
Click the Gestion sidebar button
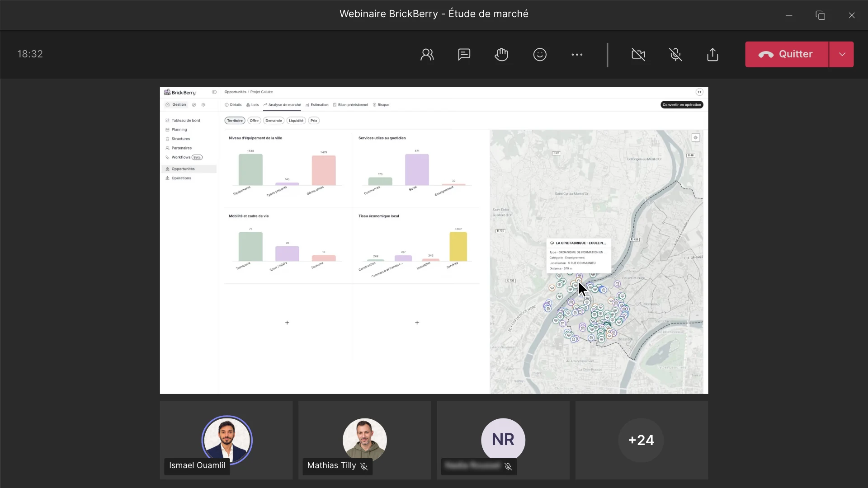pos(176,105)
